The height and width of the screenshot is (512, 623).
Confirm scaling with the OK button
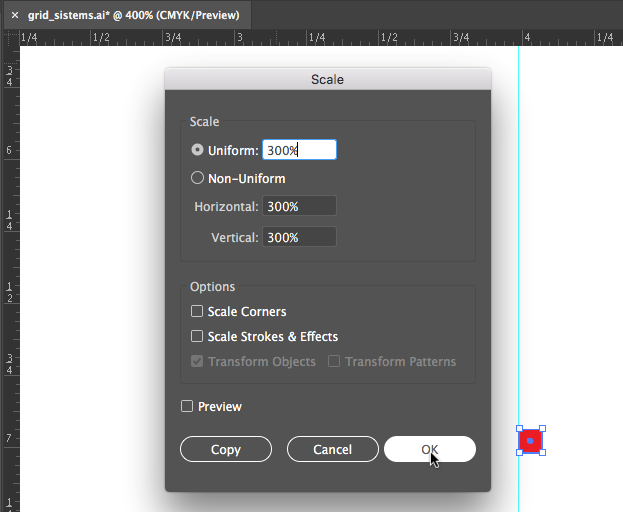coord(429,450)
